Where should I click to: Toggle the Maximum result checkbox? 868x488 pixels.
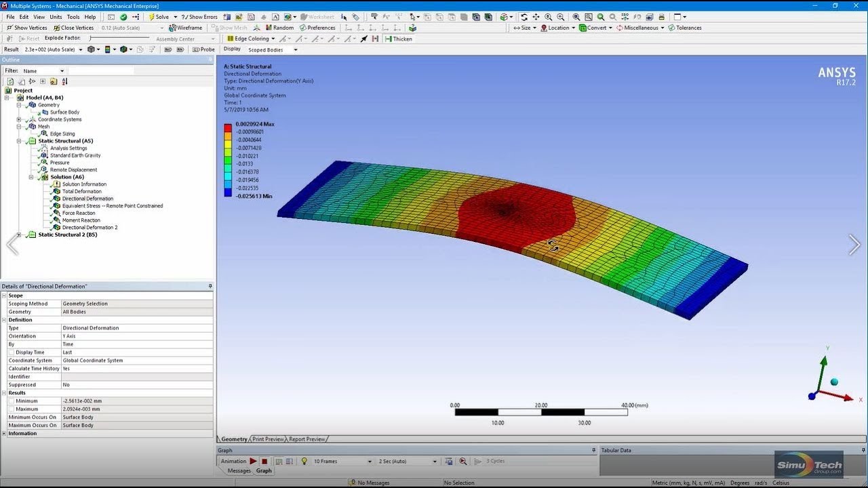12,409
